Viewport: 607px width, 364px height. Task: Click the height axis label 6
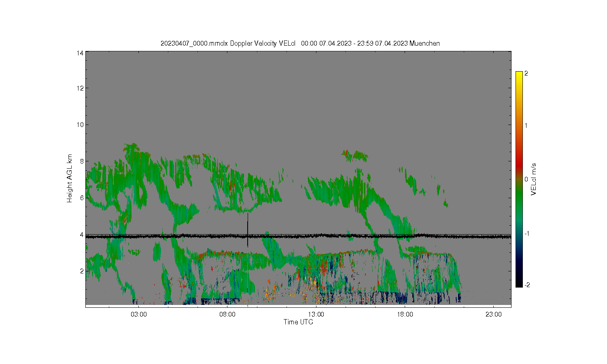coord(82,198)
